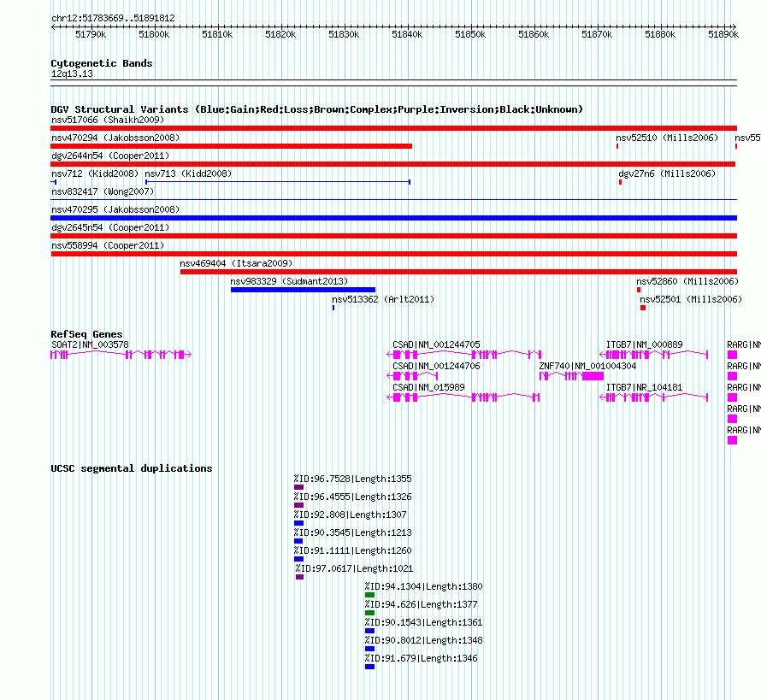Viewport: 761px width, 700px height.
Task: Select the nsv713 (Kidd2008) blue line feature
Action: 278,182
